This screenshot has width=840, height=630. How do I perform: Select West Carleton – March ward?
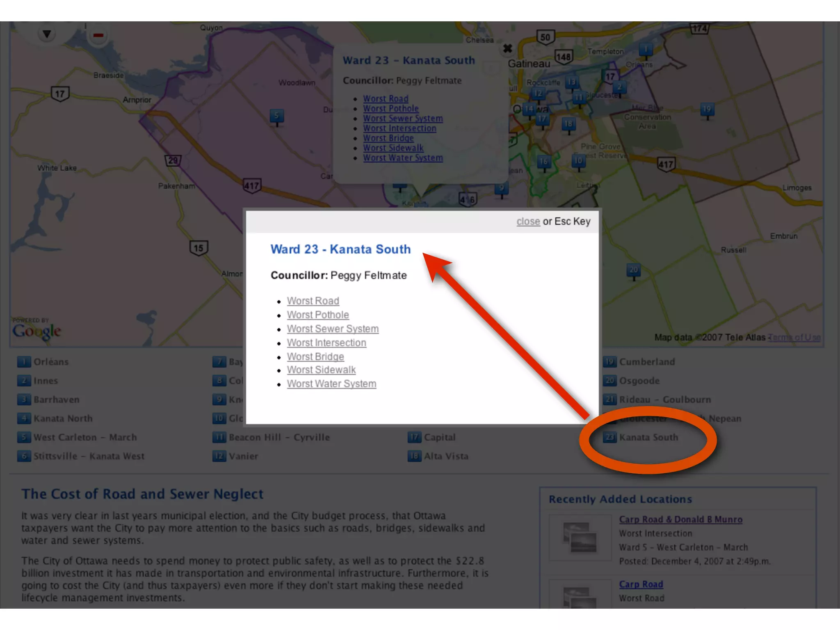click(85, 437)
